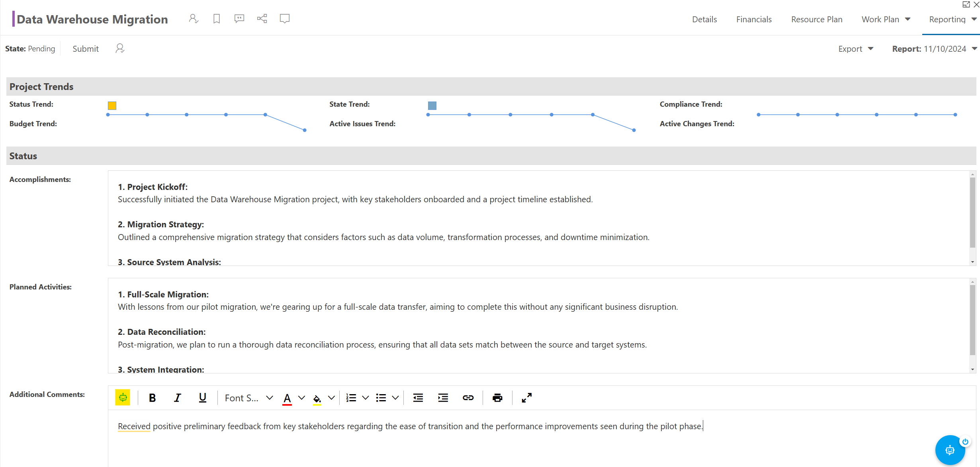The width and height of the screenshot is (980, 467).
Task: Click the last point on Compliance Trend line
Action: point(955,115)
